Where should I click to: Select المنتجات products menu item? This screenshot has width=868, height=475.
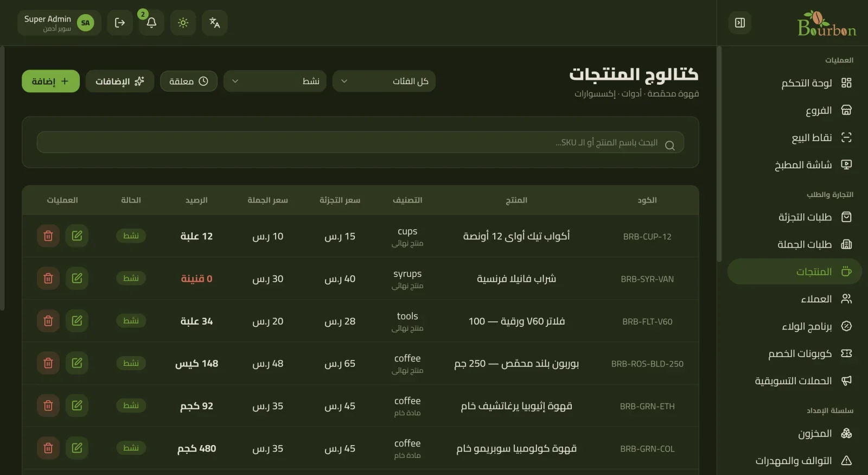[x=795, y=271]
